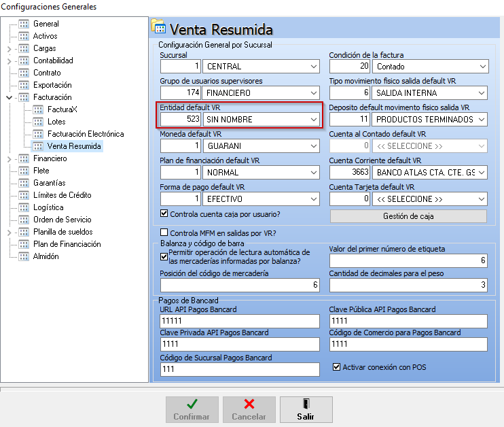504x427 pixels.
Task: Click the Financiero tree node icon
Action: 24,158
